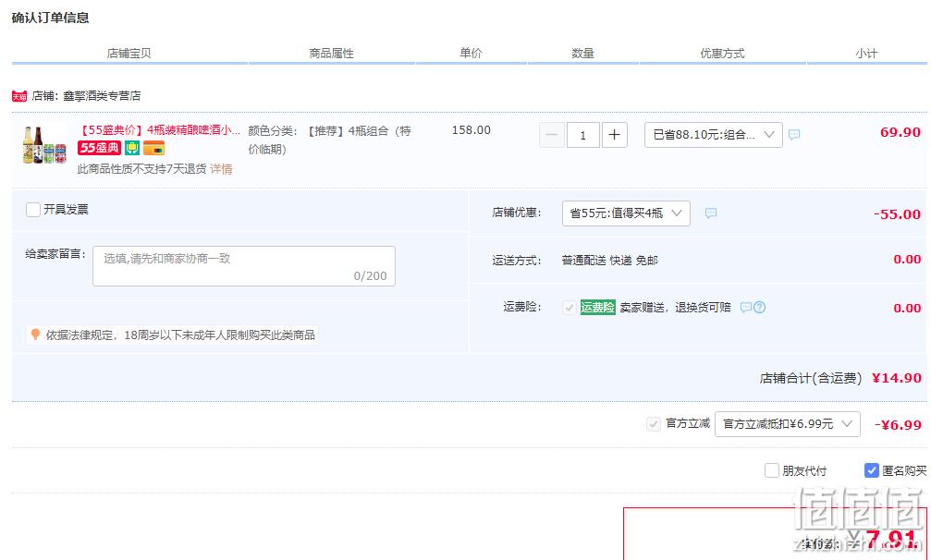Click the green badge icon next to 55盛典
The image size is (931, 560).
[x=132, y=148]
